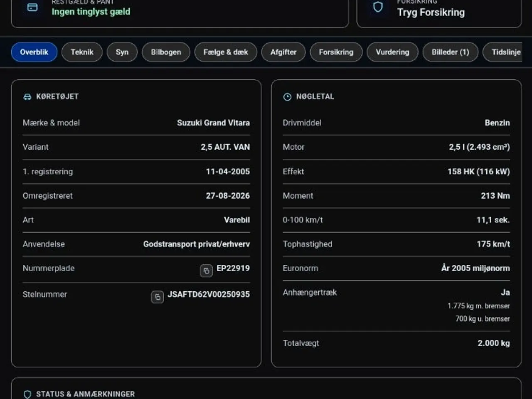
Task: Open the Syn tab
Action: (x=122, y=52)
